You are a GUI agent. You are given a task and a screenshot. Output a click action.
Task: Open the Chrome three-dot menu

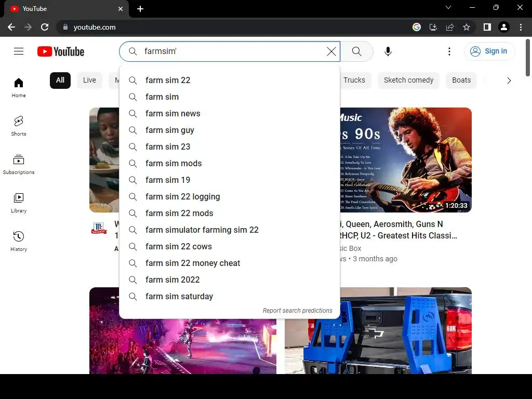[521, 27]
